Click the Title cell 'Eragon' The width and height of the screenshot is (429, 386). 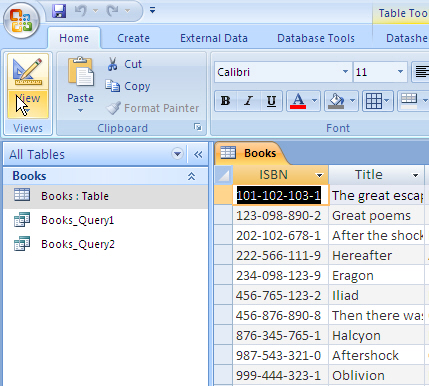point(377,276)
